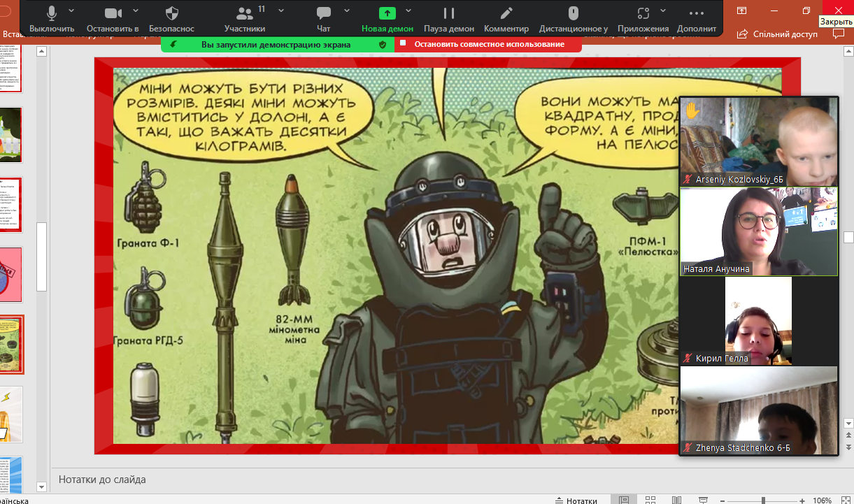Viewport: 854px width, 504px height.
Task: Open the Комментировать annotation pencil tool
Action: click(506, 19)
